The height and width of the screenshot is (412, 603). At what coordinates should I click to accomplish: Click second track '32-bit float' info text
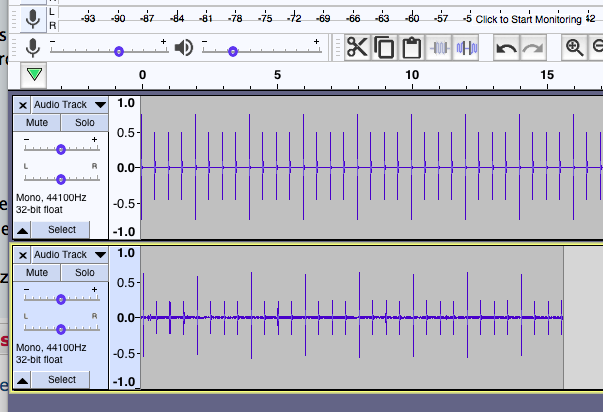click(39, 360)
